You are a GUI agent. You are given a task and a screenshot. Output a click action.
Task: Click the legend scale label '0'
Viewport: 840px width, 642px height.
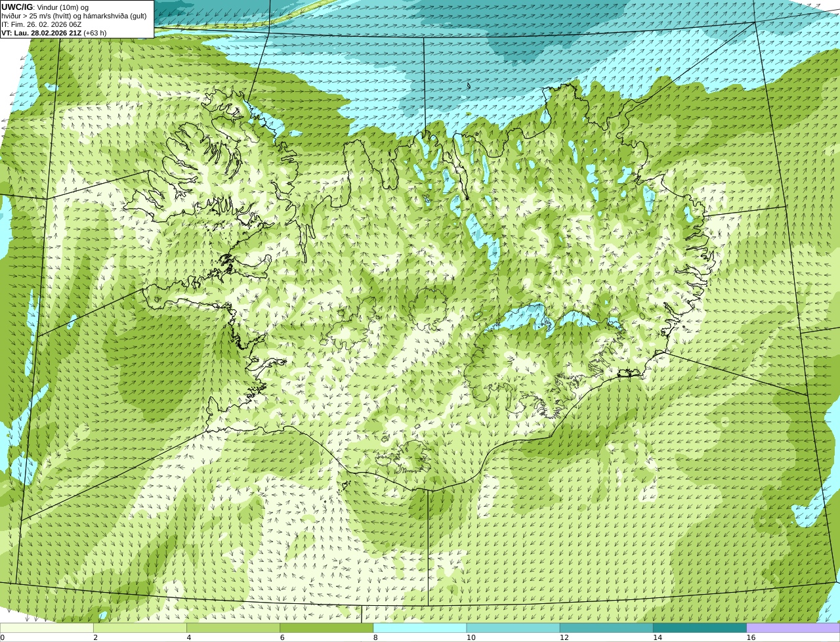click(x=2, y=637)
